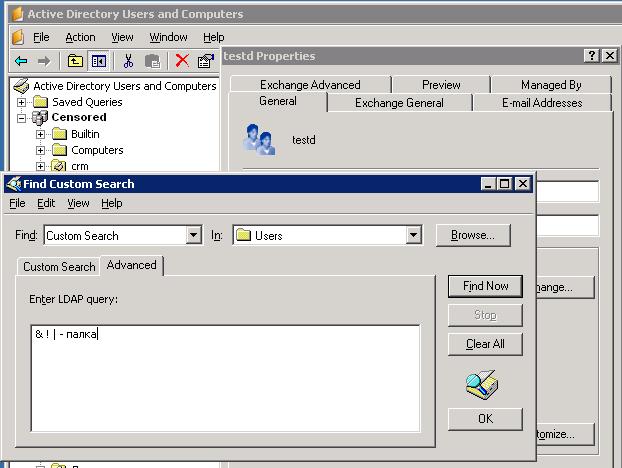Select Computers in the tree

tap(97, 150)
